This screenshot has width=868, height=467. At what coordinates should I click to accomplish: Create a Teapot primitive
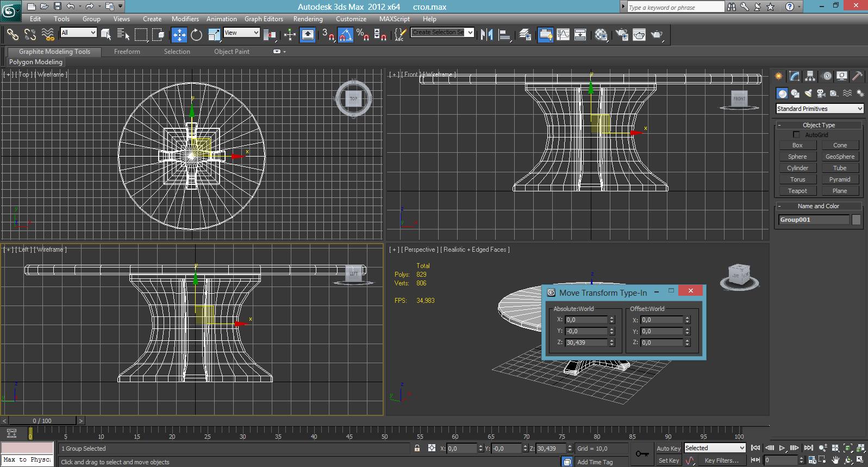(797, 191)
